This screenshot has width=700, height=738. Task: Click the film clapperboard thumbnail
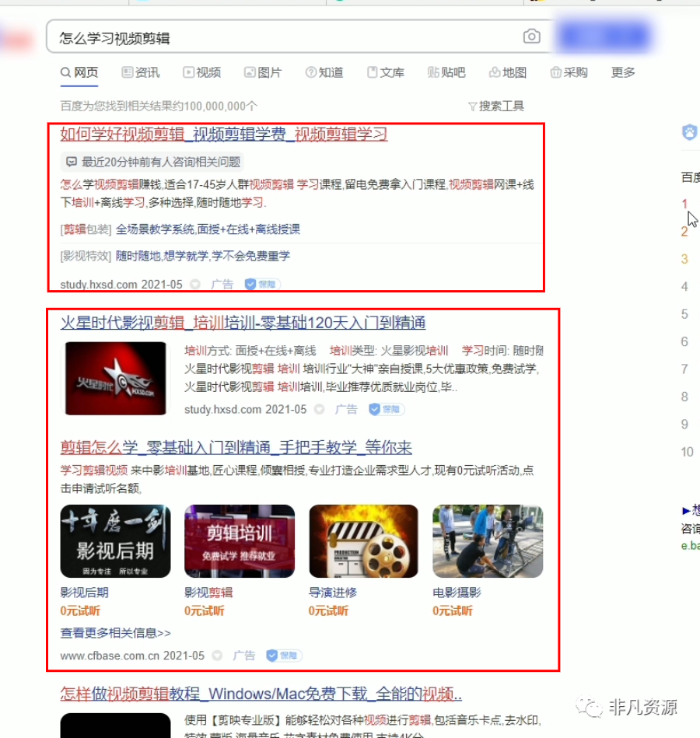[363, 541]
